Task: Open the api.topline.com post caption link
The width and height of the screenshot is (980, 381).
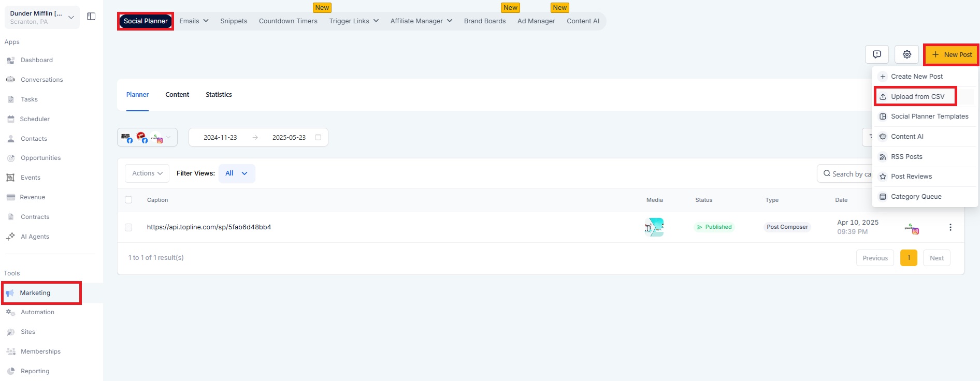Action: click(x=209, y=227)
